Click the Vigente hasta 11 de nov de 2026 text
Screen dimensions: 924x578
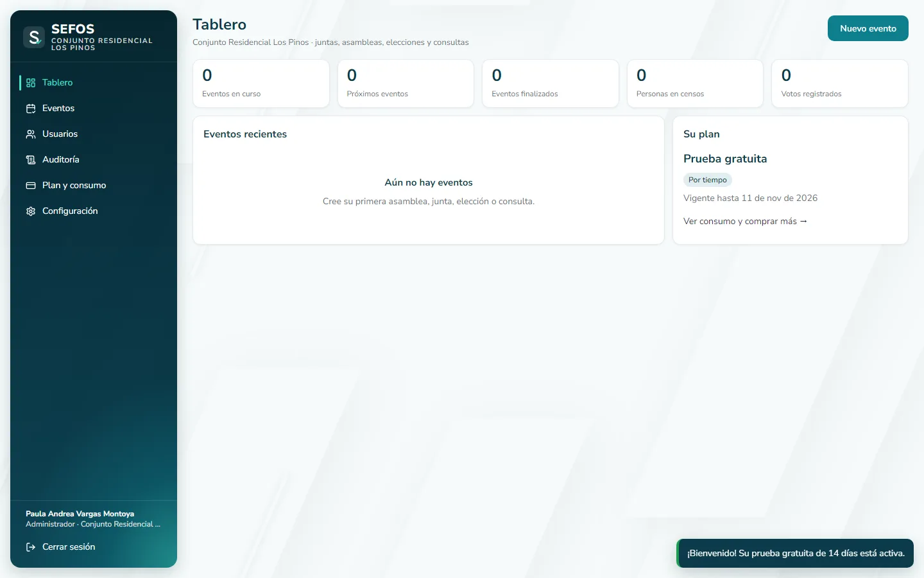click(751, 198)
